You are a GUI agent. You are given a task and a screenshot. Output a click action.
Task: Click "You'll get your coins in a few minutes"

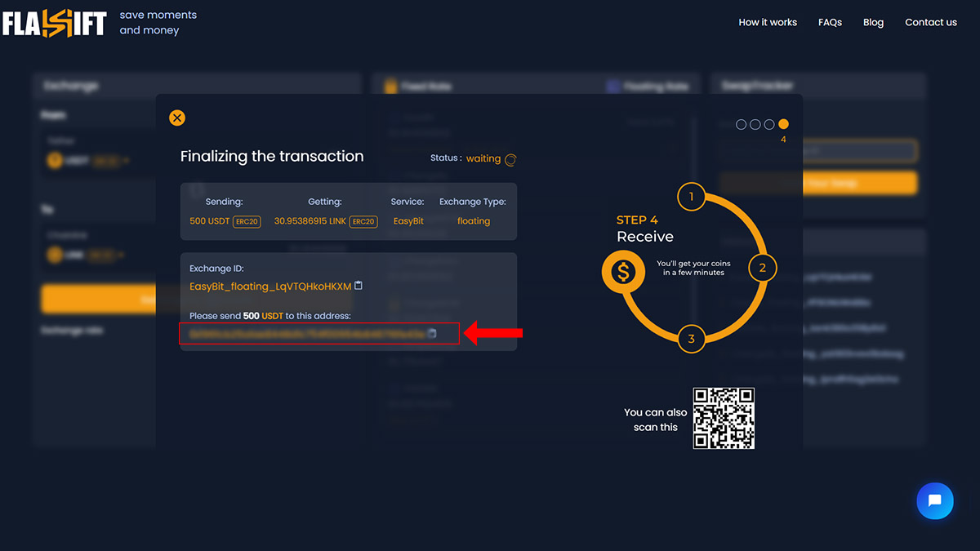(693, 268)
